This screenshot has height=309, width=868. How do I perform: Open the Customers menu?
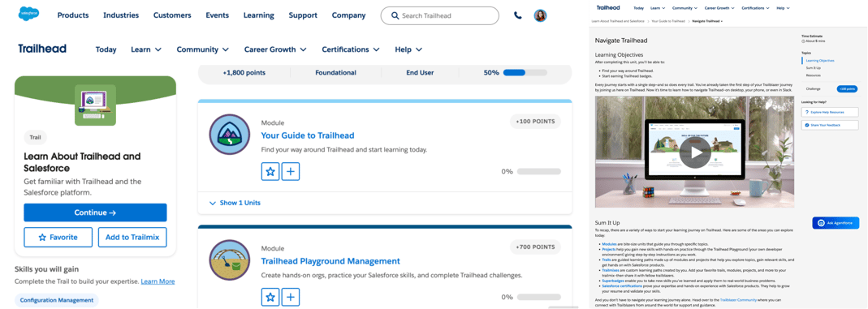172,15
